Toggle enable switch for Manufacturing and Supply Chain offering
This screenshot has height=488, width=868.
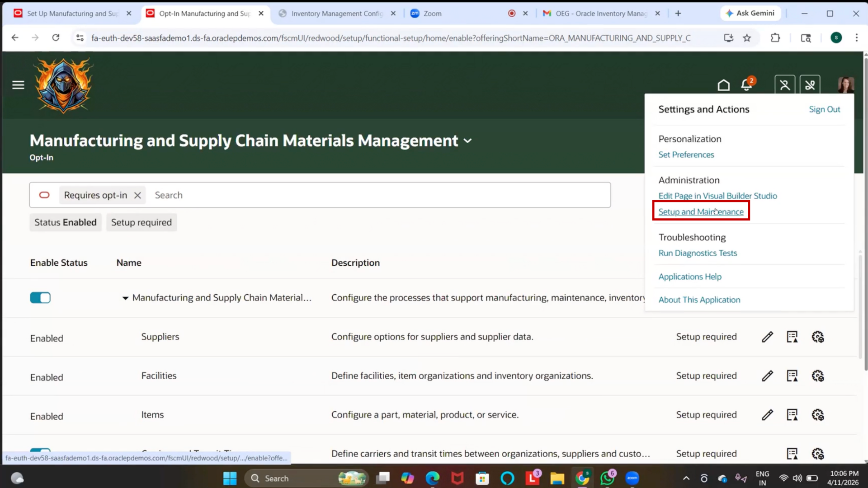click(x=40, y=298)
